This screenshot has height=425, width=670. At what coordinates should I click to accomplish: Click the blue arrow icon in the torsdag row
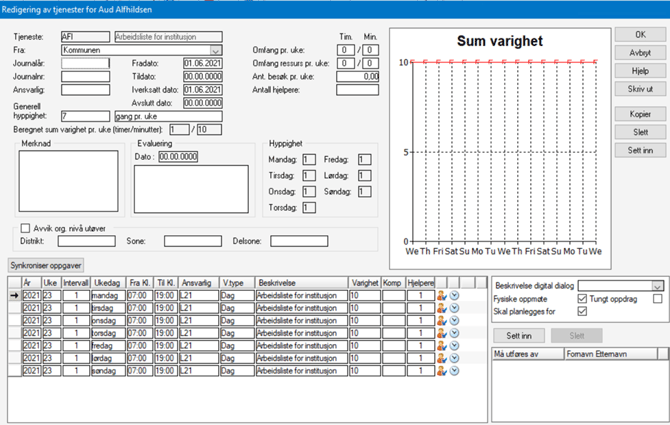(453, 333)
